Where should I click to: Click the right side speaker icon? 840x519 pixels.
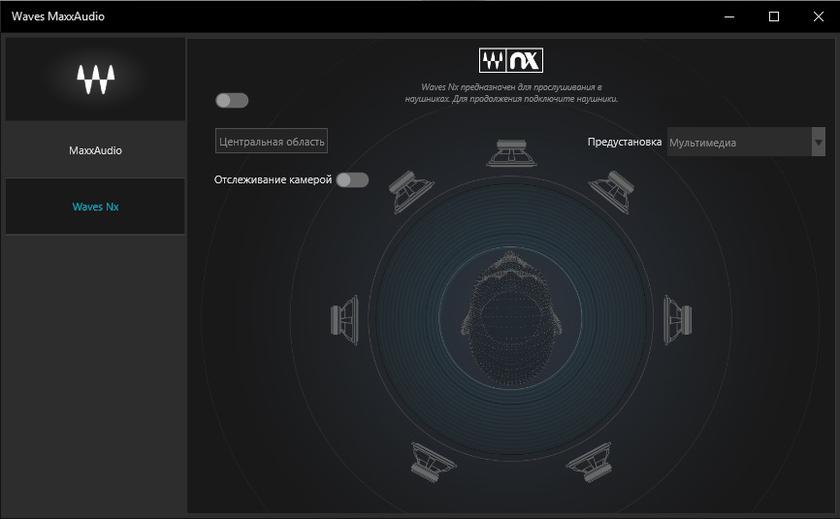pos(677,319)
